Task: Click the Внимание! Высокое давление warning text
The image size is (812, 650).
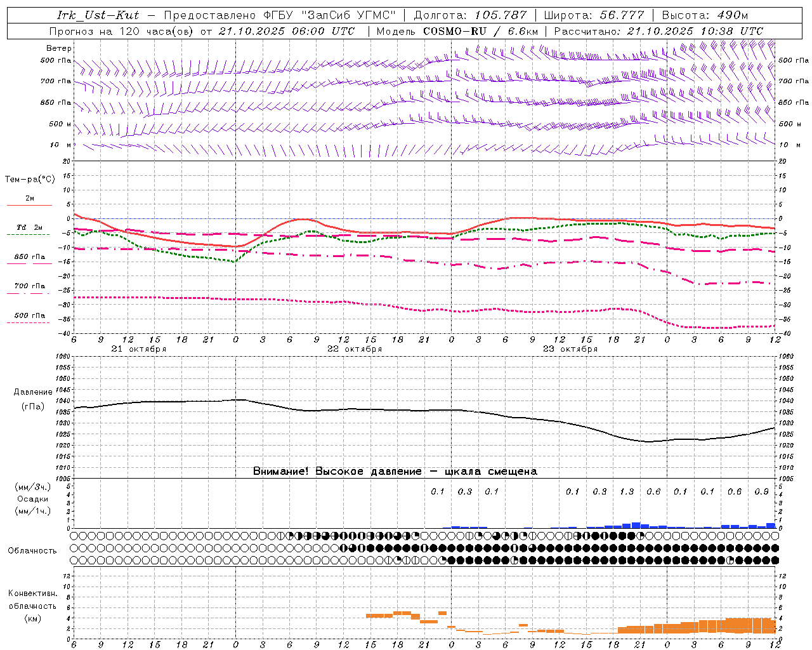Action: (395, 472)
